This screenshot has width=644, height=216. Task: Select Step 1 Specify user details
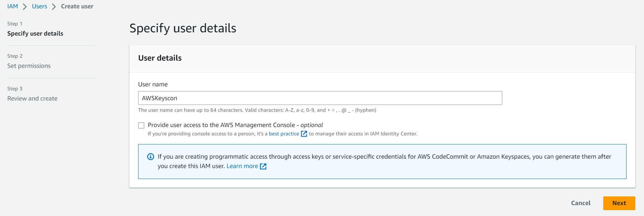[x=35, y=33]
